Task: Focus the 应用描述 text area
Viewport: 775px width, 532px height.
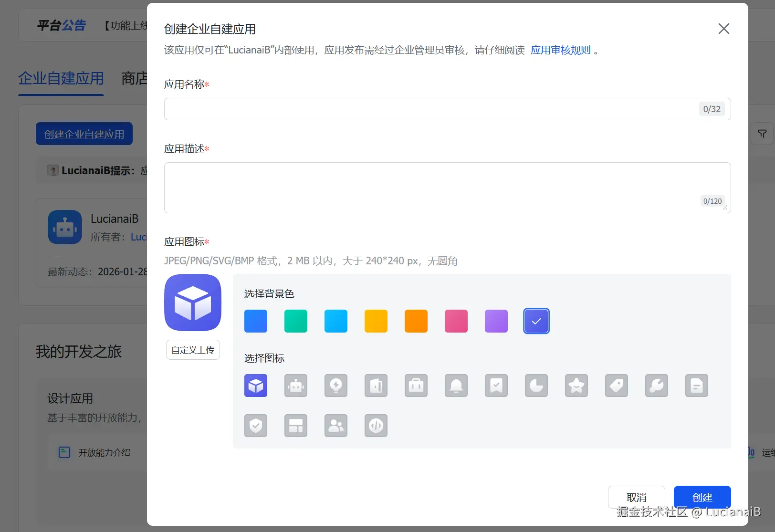Action: (448, 188)
